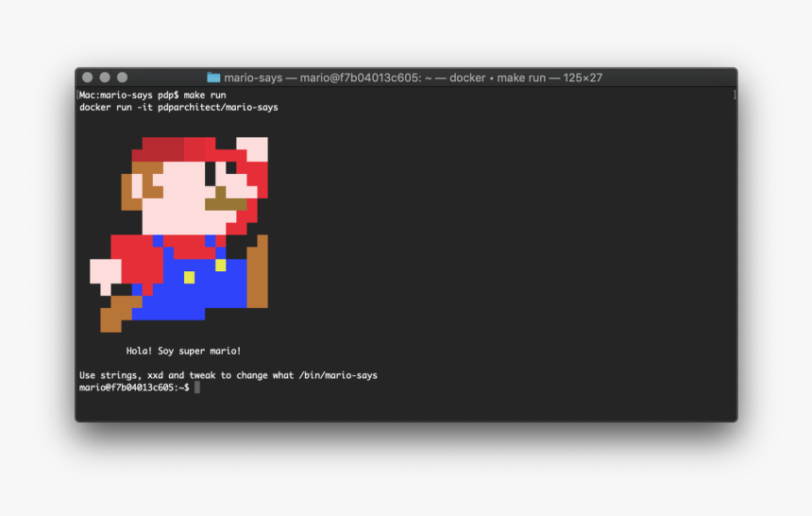Zoom the terminal with the third traffic-light button
The image size is (812, 516).
coord(122,77)
